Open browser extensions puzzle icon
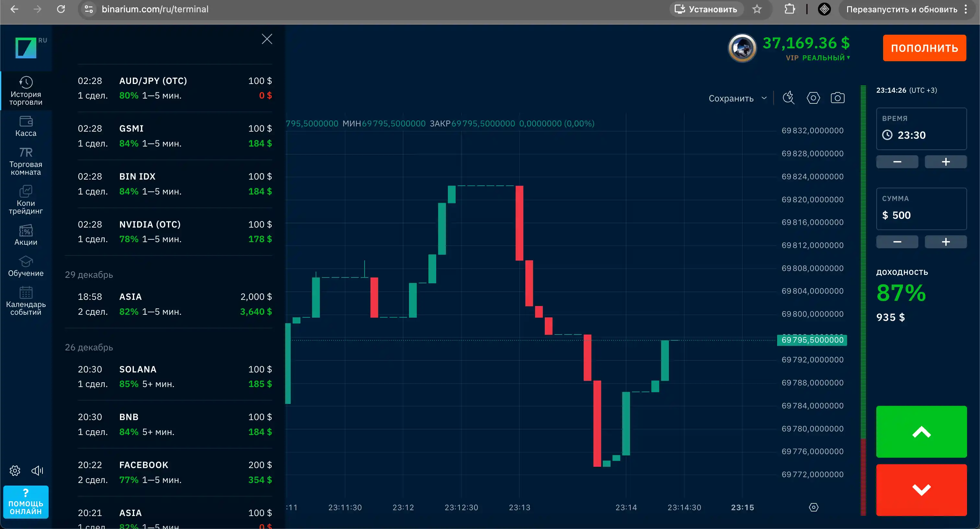The height and width of the screenshot is (529, 980). point(790,9)
